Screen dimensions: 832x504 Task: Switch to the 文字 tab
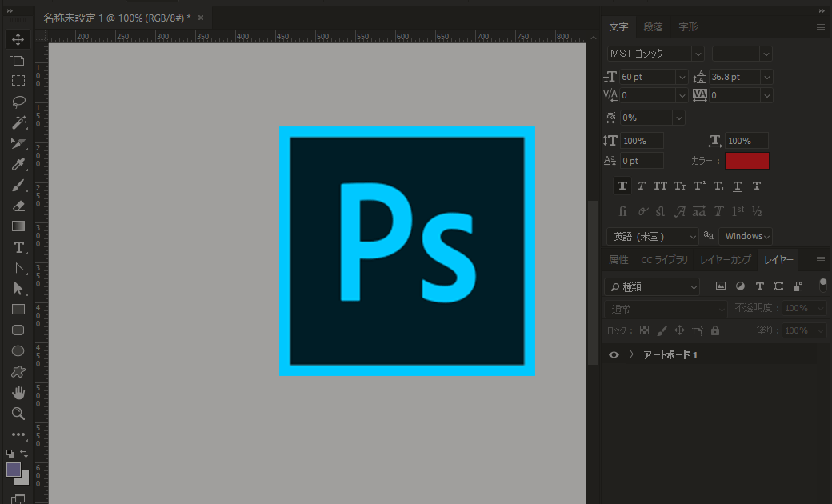pos(618,27)
